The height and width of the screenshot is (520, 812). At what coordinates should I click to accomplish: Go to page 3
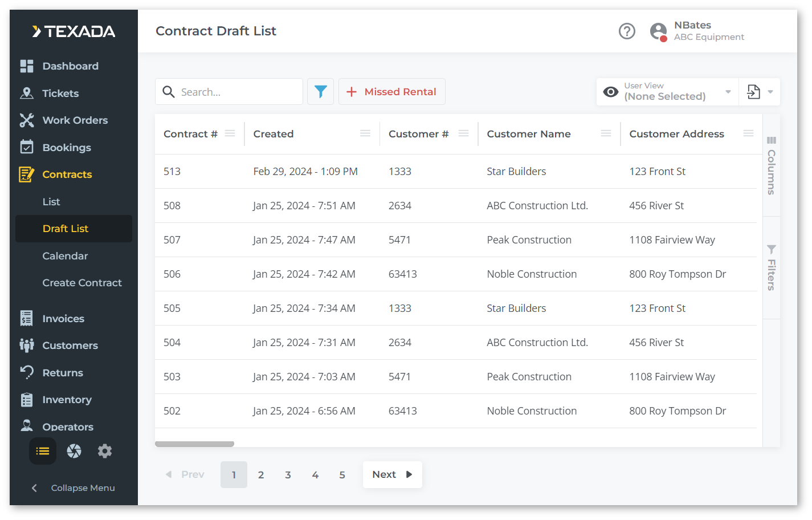[288, 474]
